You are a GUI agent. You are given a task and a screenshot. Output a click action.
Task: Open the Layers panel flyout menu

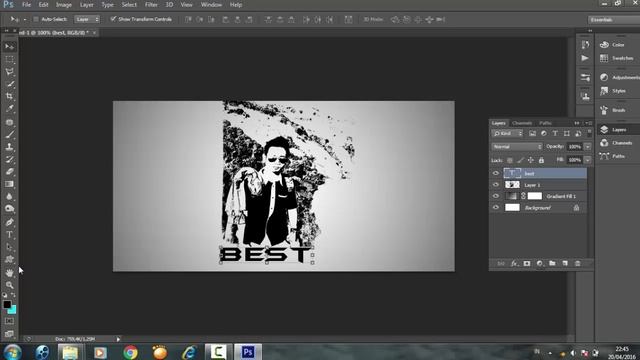[x=589, y=123]
